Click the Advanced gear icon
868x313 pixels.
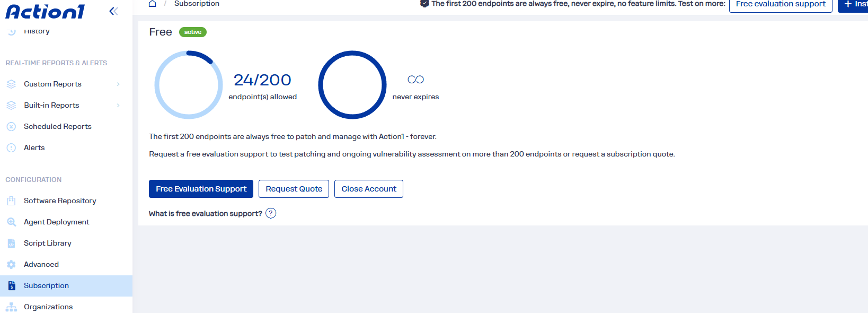coord(11,264)
